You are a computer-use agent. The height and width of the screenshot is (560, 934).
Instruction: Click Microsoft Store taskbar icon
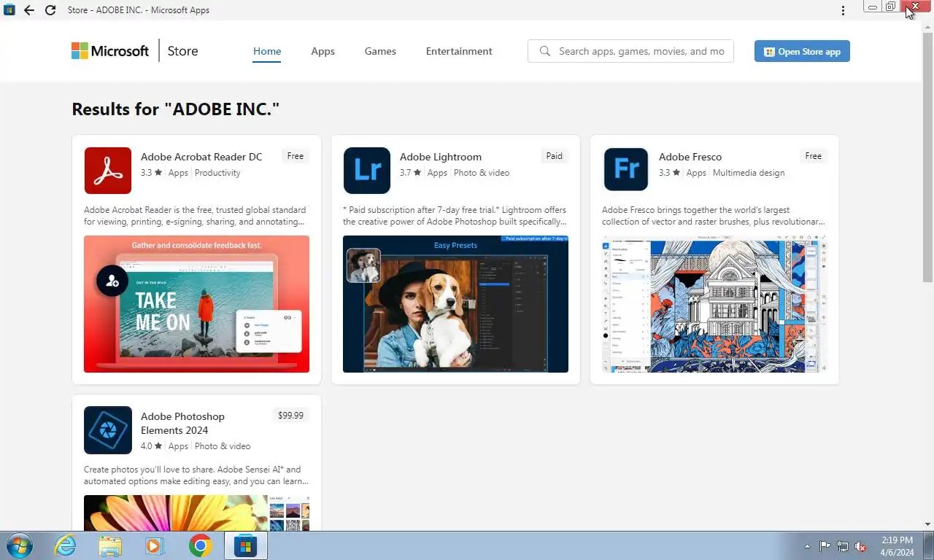246,545
